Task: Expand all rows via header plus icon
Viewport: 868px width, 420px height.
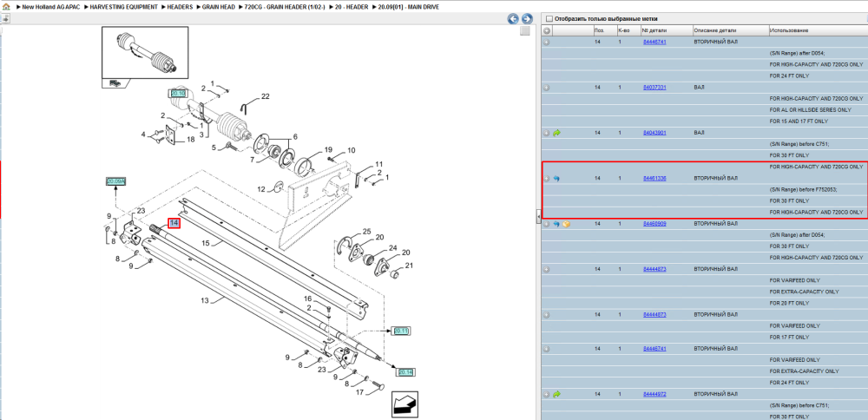Action: click(x=546, y=30)
